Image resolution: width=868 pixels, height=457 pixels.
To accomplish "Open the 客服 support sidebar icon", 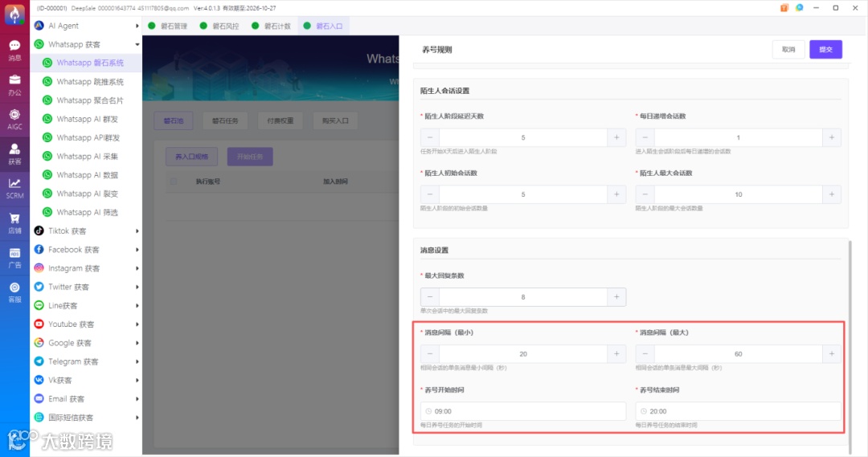I will tap(15, 292).
